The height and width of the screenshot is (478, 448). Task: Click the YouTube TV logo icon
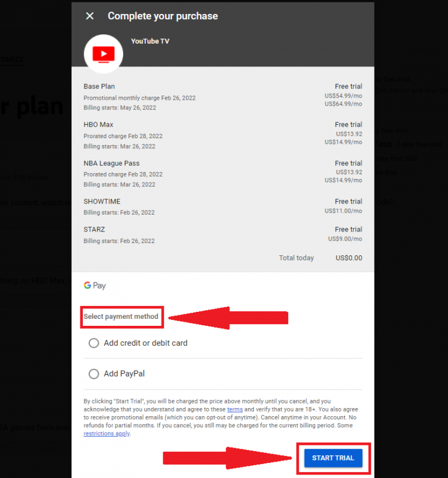point(103,54)
